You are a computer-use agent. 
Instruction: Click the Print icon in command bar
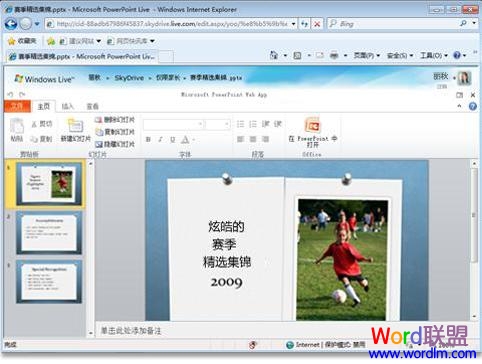coord(334,55)
